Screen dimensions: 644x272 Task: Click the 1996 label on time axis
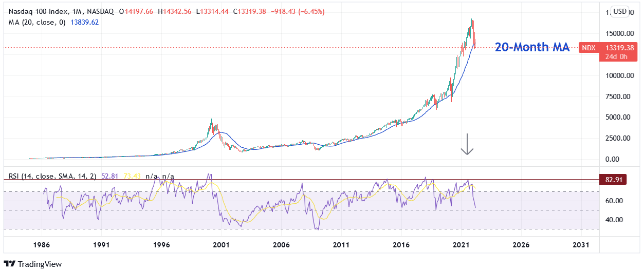pos(161,244)
